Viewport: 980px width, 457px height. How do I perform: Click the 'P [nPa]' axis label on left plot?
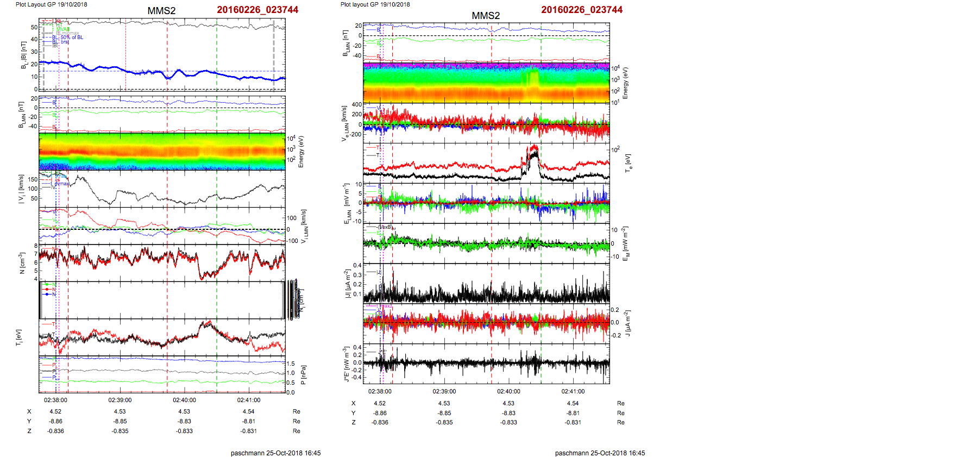click(304, 374)
